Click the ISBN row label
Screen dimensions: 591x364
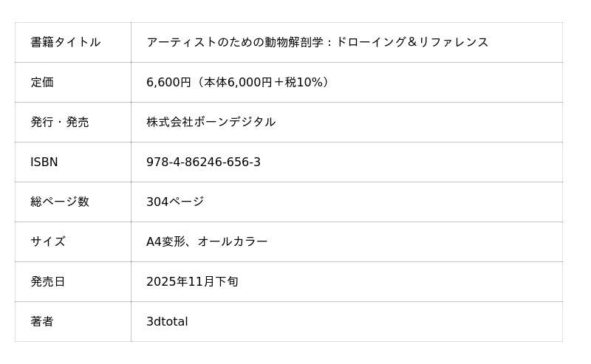[44, 162]
